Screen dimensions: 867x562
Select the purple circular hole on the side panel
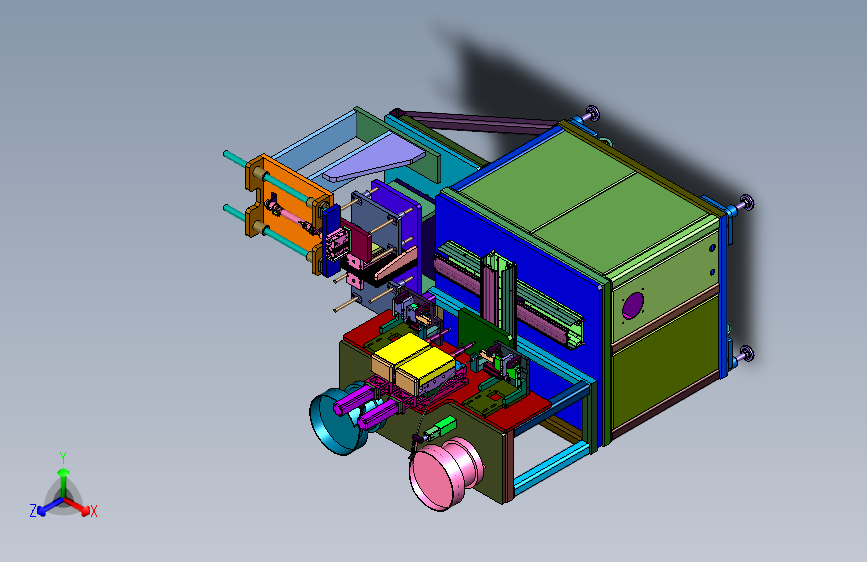click(x=633, y=306)
